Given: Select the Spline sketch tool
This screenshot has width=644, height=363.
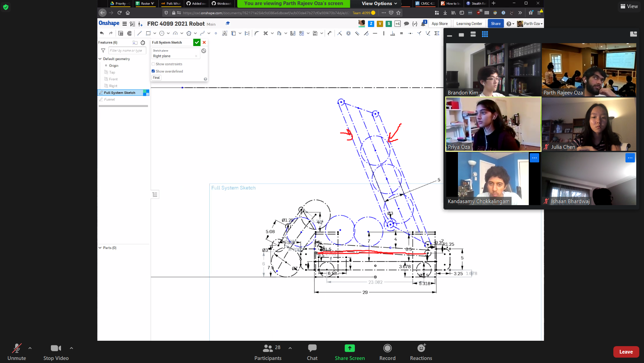Looking at the screenshot, I should coord(202,33).
